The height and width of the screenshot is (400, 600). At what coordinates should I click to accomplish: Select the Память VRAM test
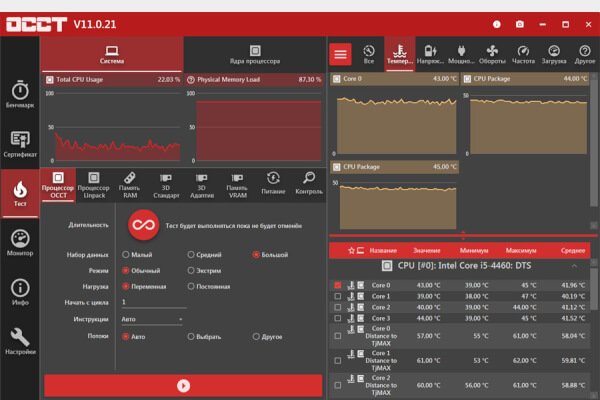pyautogui.click(x=237, y=186)
